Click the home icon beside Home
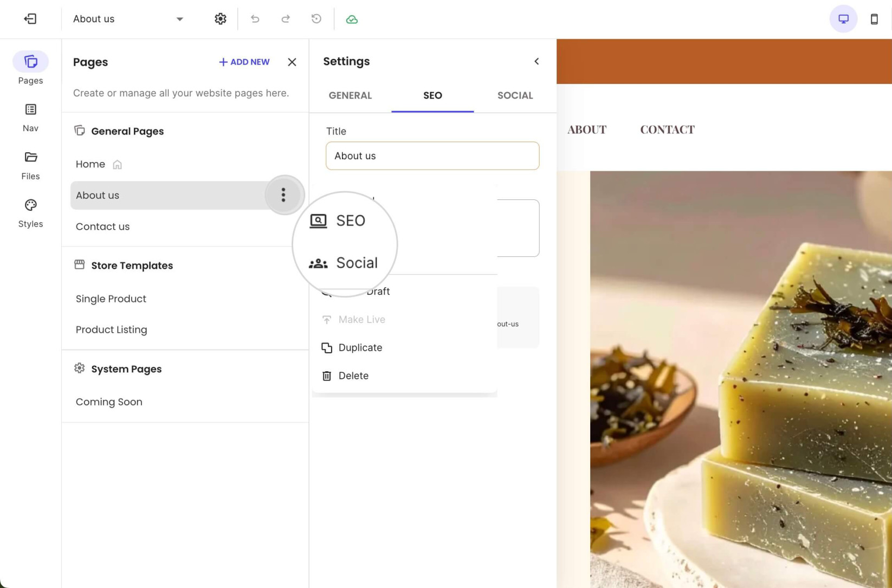This screenshot has width=892, height=588. [117, 165]
